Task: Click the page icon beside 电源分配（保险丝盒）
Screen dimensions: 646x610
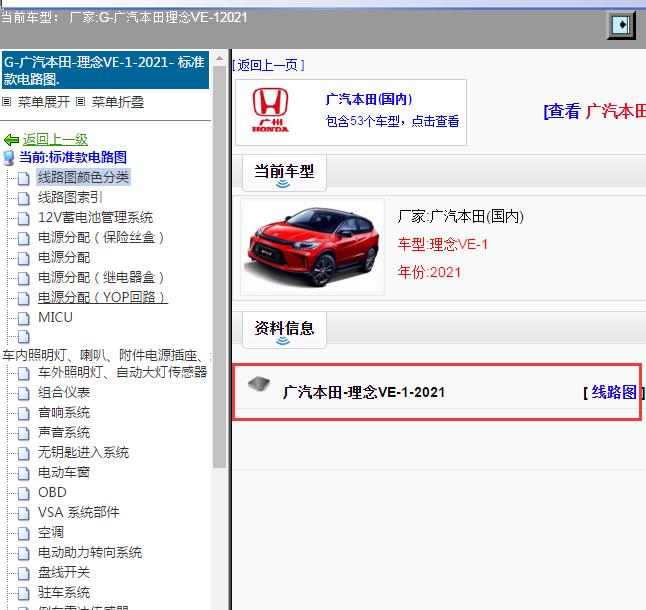Action: [x=24, y=238]
